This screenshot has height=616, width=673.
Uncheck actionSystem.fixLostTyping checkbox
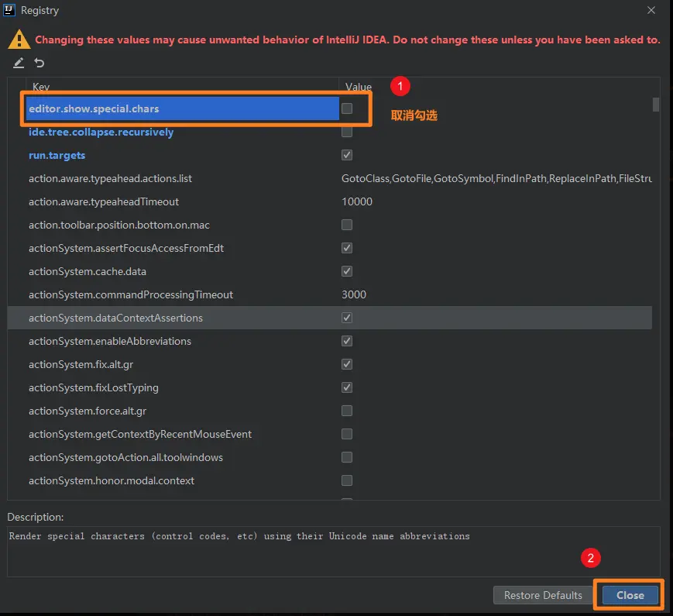click(x=347, y=387)
